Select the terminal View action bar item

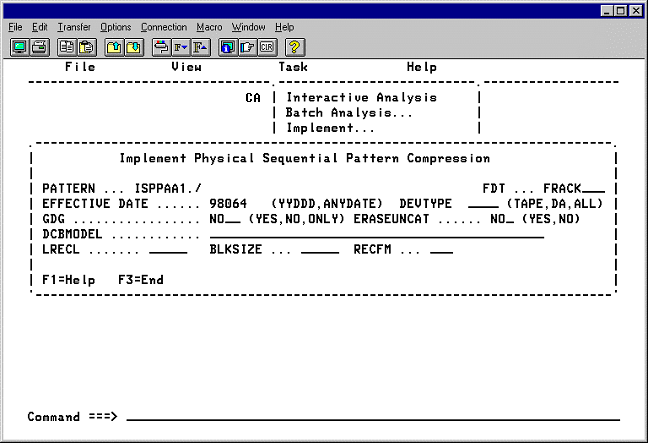coord(186,67)
